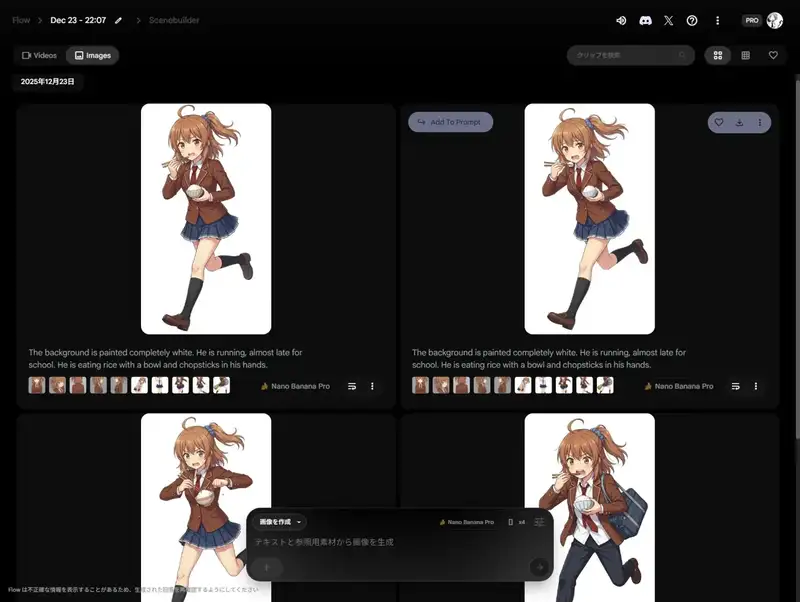Open the top-bar three-dot overflow menu

coord(717,20)
